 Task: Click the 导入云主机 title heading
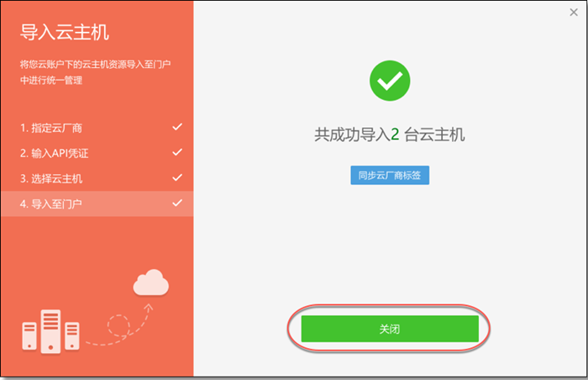click(65, 32)
